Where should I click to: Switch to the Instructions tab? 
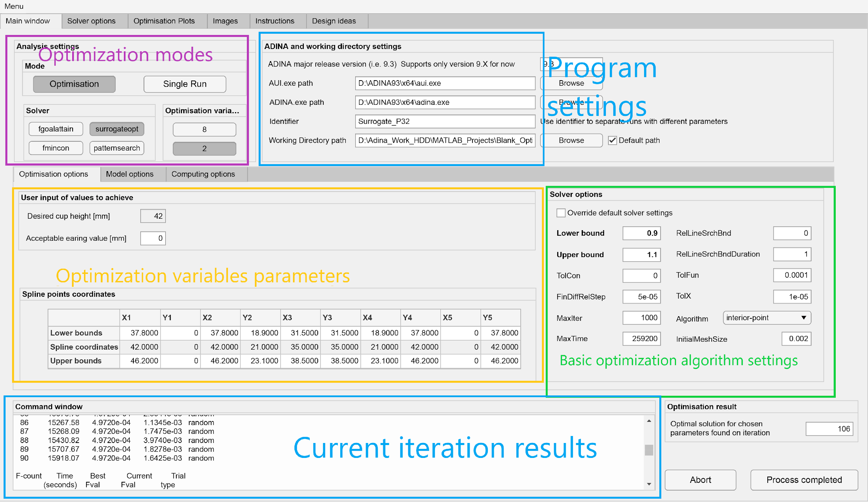click(274, 21)
